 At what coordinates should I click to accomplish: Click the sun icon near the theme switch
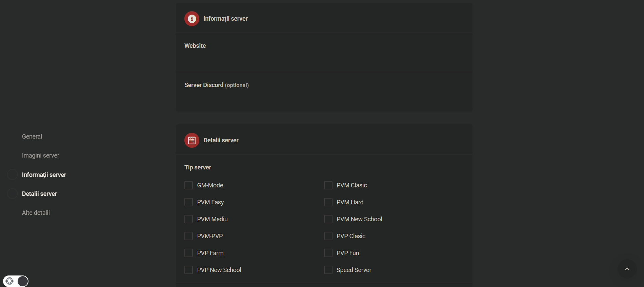coord(10,281)
